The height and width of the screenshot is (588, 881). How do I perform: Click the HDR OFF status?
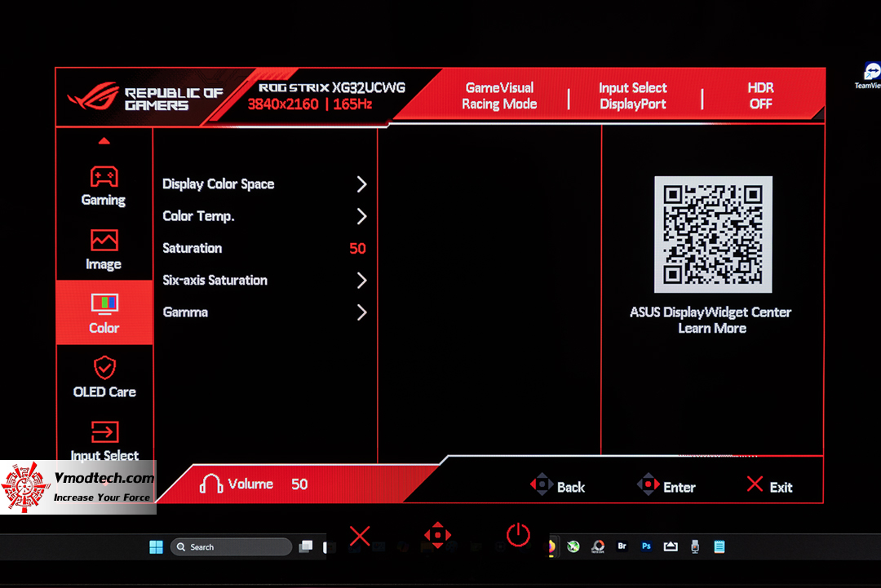click(761, 95)
